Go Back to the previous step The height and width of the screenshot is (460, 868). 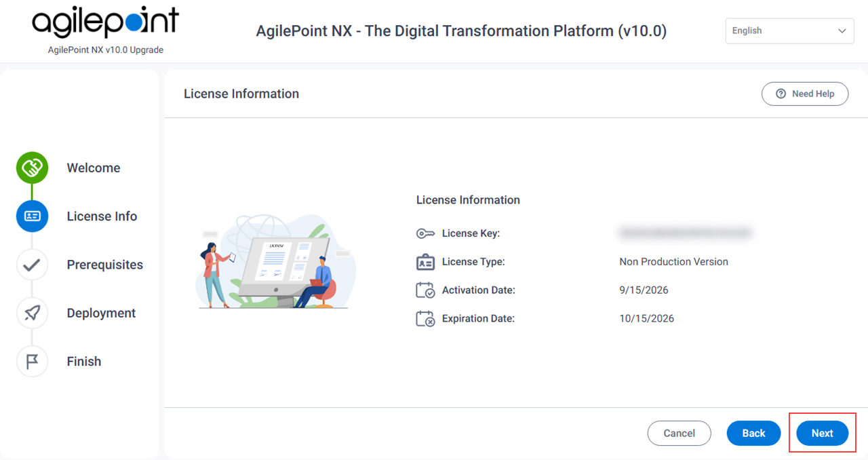(753, 433)
